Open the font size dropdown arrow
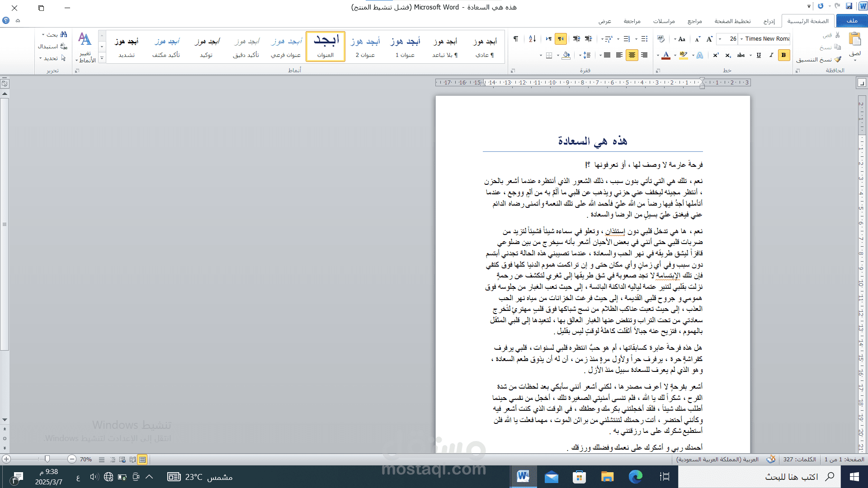Viewport: 868px width, 488px height. [x=720, y=39]
